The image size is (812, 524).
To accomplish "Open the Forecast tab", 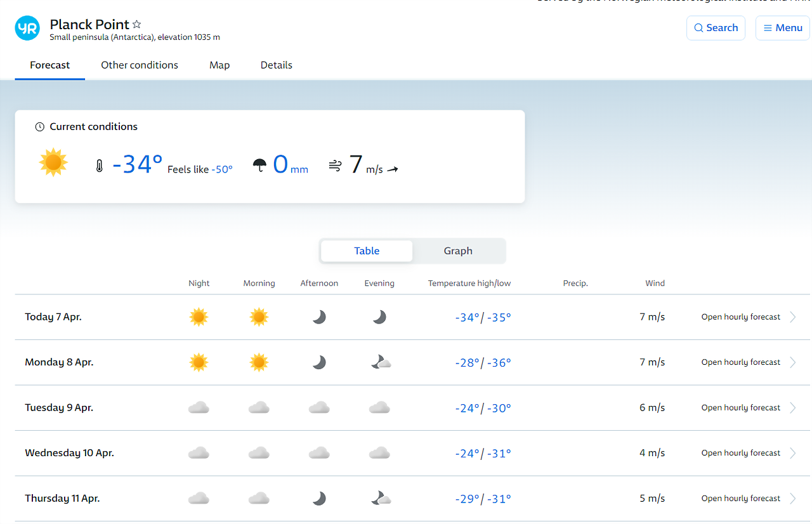I will coord(50,65).
